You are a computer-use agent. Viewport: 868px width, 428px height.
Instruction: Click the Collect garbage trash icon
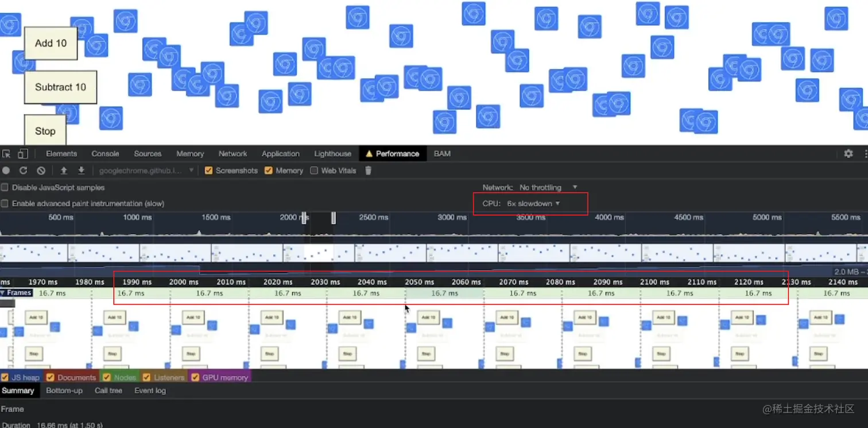point(369,170)
